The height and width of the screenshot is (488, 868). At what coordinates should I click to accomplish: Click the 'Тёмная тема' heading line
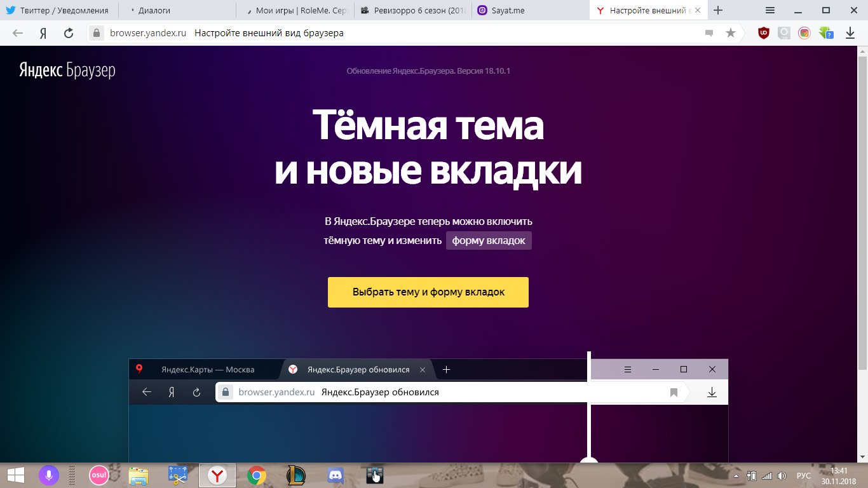pos(428,125)
